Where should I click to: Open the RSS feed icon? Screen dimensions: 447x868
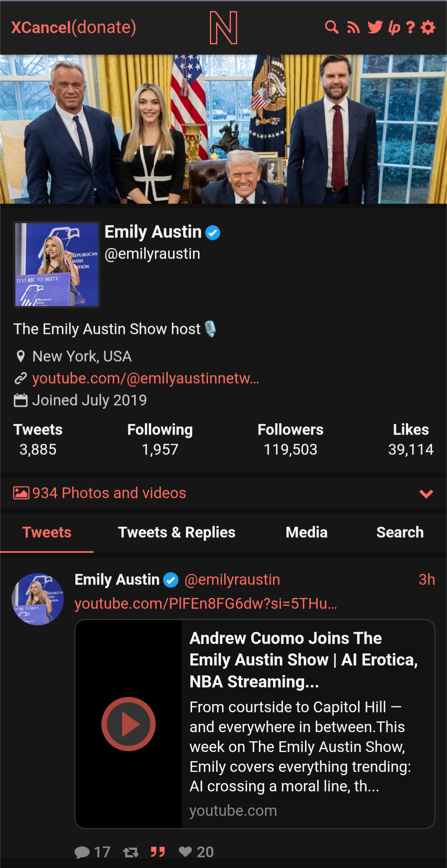(x=353, y=27)
